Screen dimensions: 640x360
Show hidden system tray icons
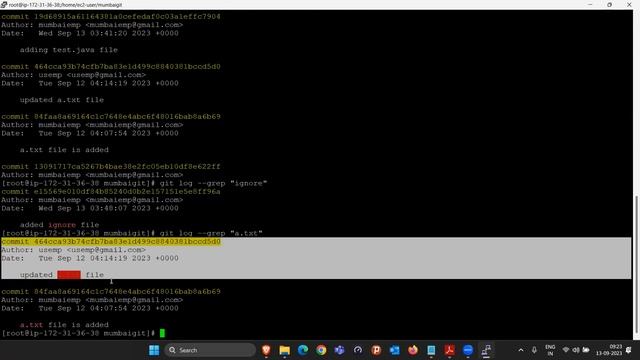point(521,350)
